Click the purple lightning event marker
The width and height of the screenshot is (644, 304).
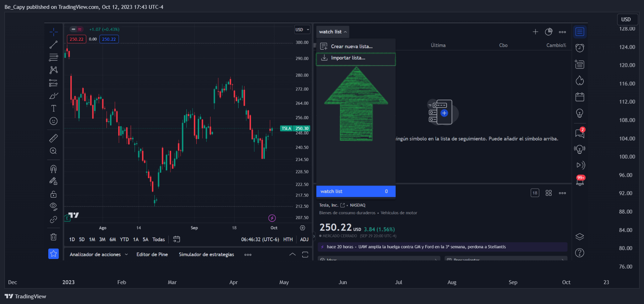tap(272, 218)
